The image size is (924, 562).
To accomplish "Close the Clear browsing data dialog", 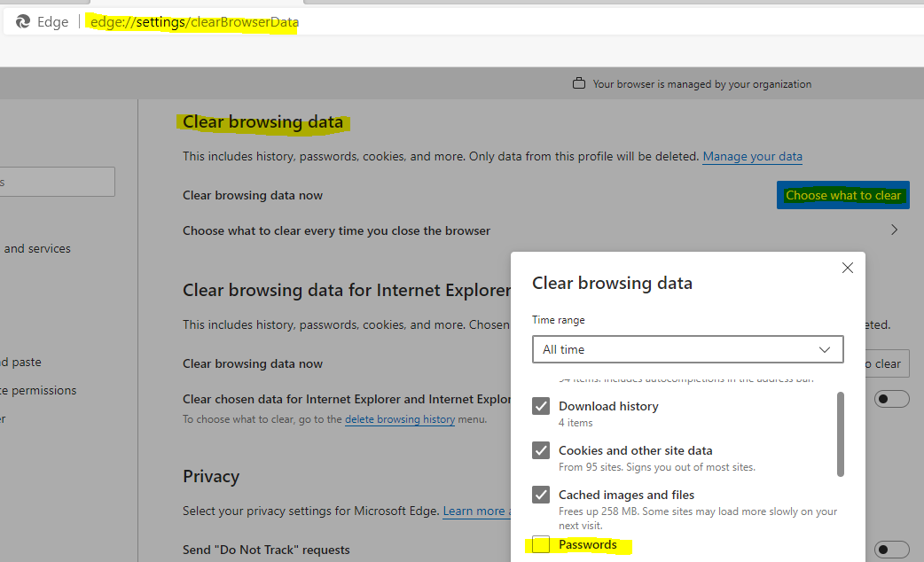I will [848, 268].
